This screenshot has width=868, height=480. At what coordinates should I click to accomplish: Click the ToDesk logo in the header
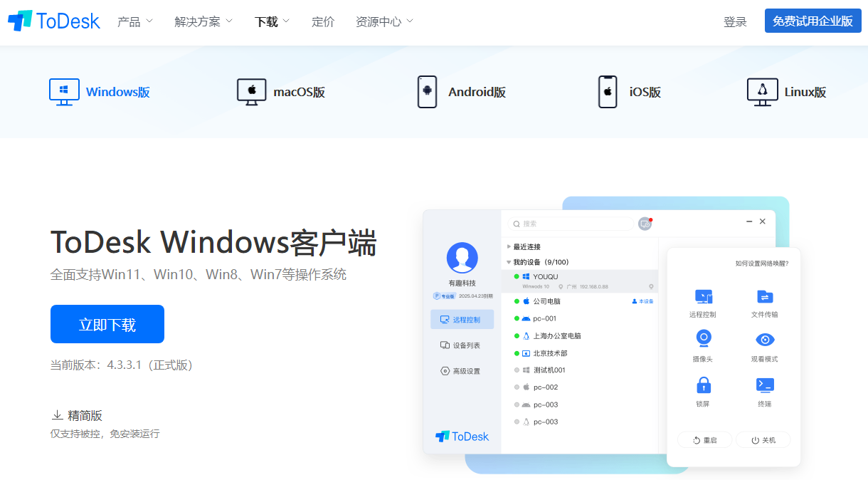[x=54, y=21]
